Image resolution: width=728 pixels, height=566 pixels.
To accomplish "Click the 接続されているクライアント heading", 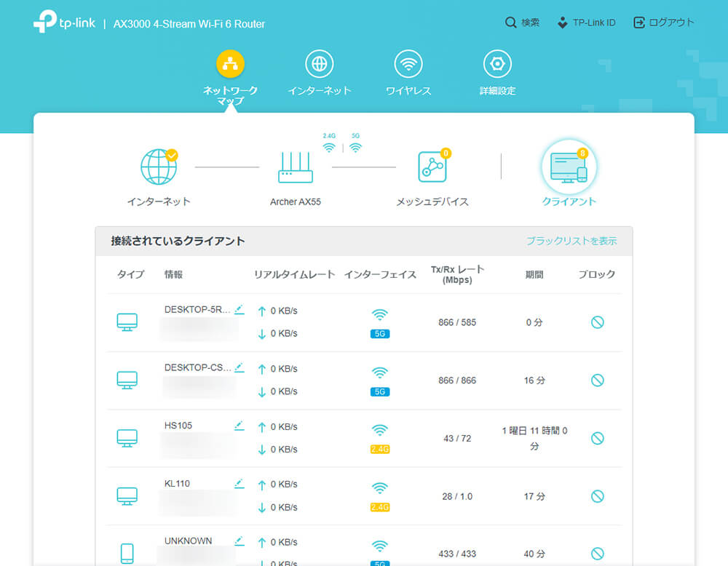I will [x=178, y=241].
